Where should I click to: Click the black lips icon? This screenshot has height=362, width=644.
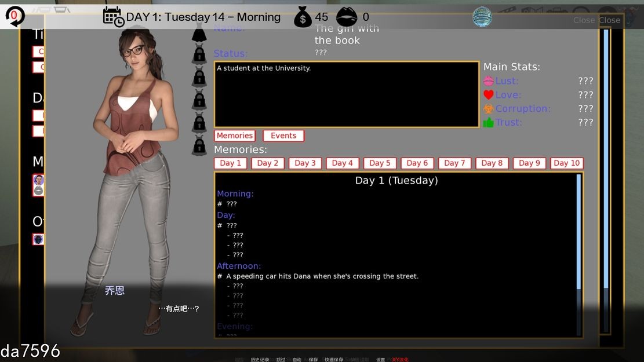tap(347, 17)
